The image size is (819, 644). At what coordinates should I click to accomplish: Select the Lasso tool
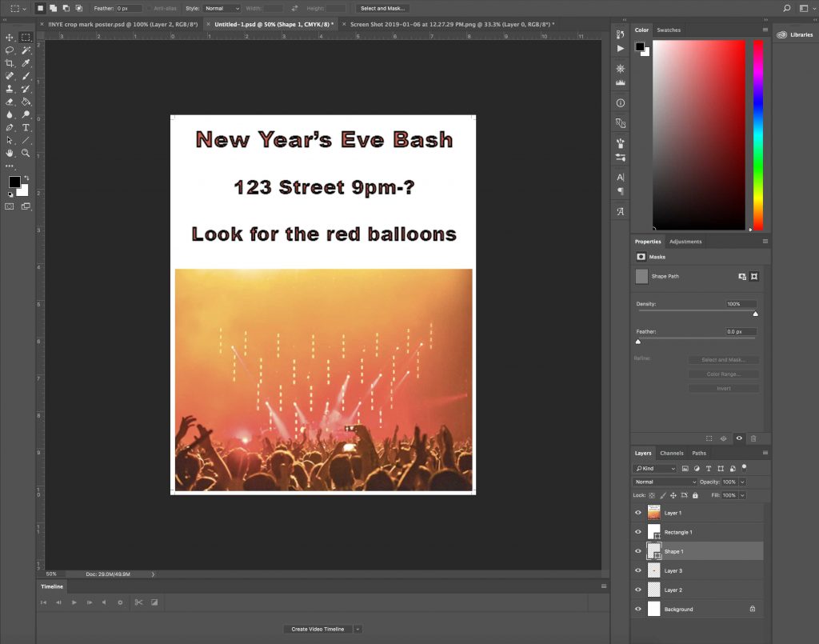click(x=10, y=50)
